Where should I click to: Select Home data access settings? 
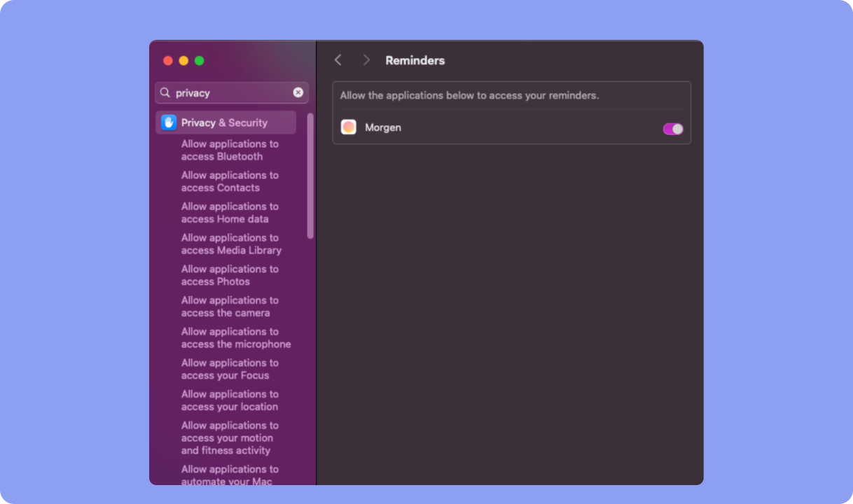[230, 213]
